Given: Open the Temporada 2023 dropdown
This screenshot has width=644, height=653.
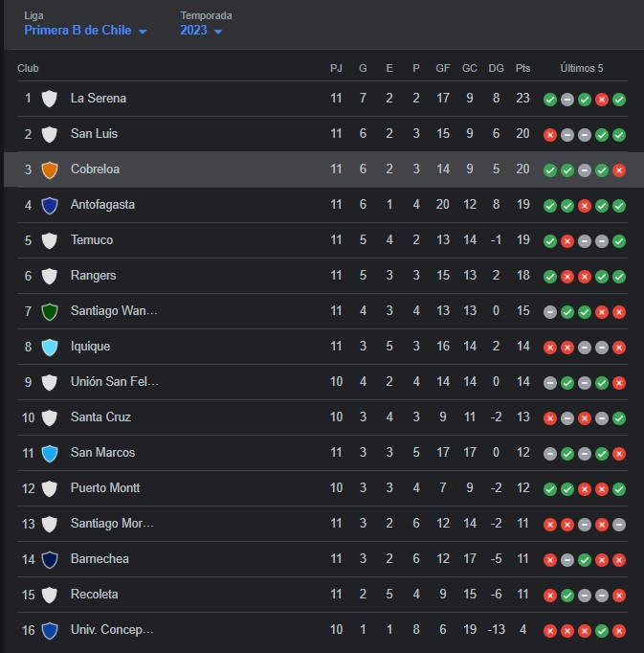Looking at the screenshot, I should (x=201, y=31).
